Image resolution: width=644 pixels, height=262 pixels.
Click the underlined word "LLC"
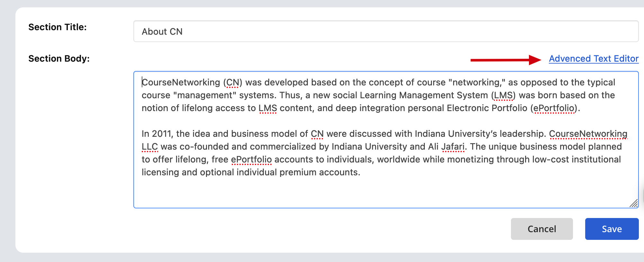coord(150,147)
